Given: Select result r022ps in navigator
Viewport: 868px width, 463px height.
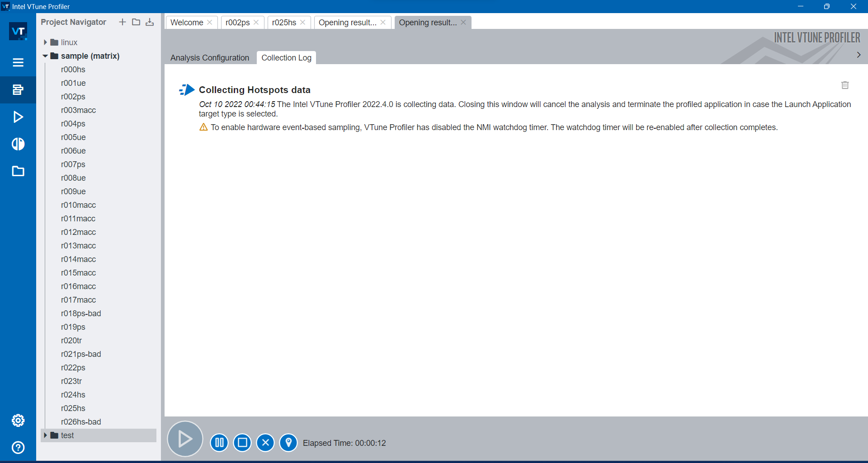Looking at the screenshot, I should pyautogui.click(x=73, y=368).
